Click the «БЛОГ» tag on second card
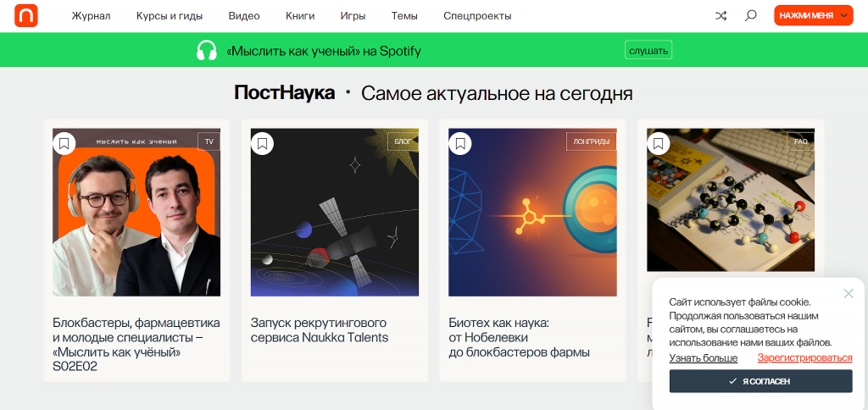The width and height of the screenshot is (868, 410). point(403,141)
